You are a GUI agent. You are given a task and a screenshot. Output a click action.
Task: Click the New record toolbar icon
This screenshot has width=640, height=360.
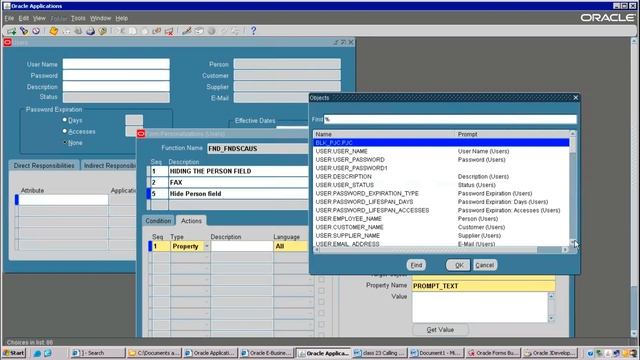click(11, 31)
